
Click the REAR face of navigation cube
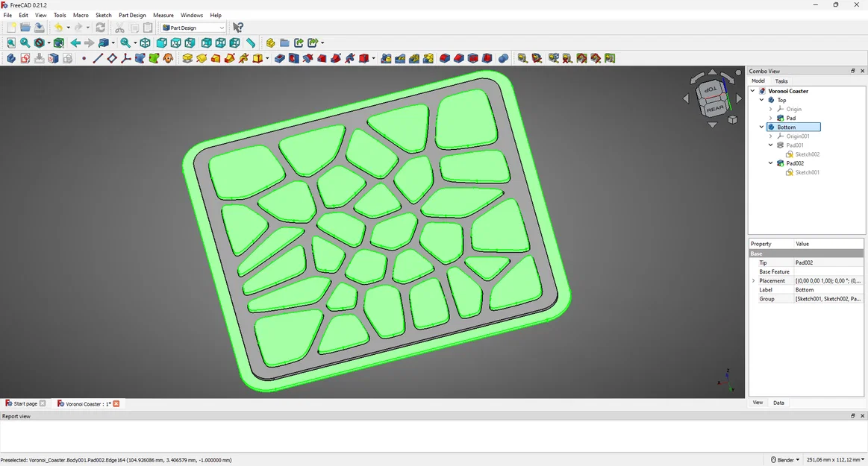[715, 108]
